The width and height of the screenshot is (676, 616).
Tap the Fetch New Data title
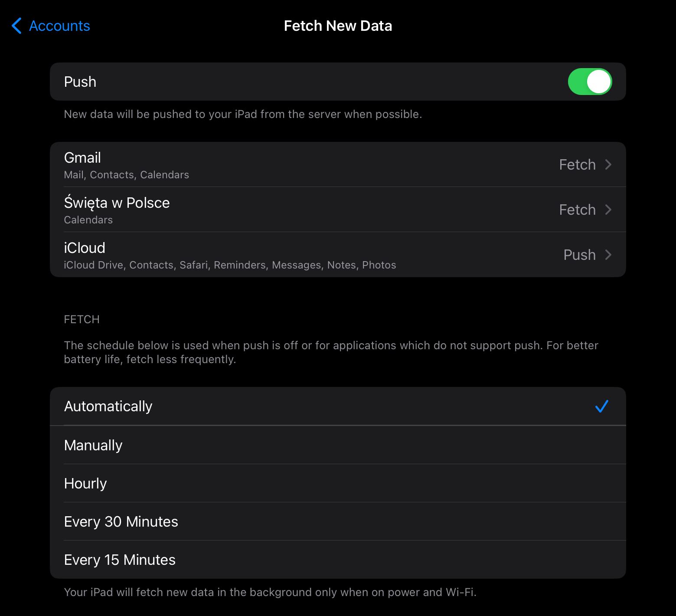338,26
